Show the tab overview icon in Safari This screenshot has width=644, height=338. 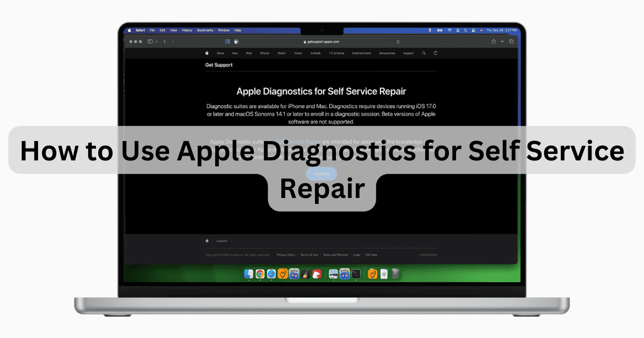pyautogui.click(x=511, y=41)
